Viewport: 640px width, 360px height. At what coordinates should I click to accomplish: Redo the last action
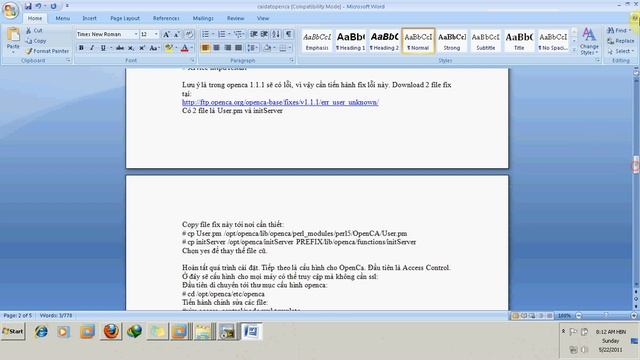(53, 6)
